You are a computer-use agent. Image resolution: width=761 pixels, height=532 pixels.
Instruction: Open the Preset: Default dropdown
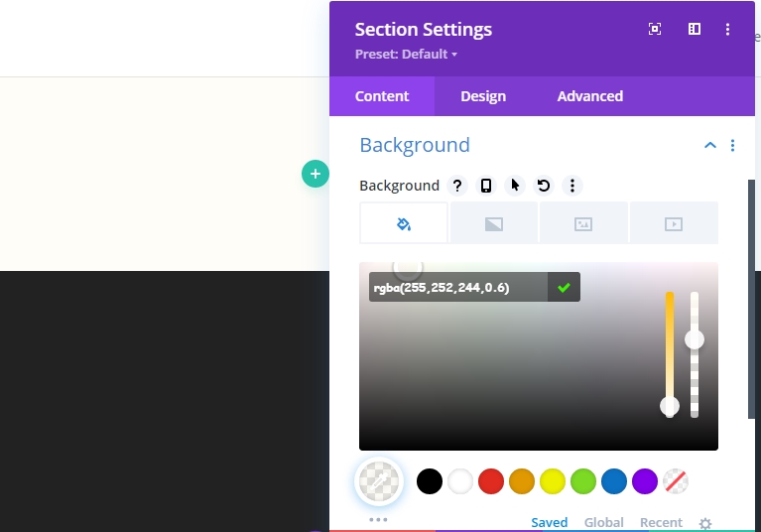tap(406, 54)
